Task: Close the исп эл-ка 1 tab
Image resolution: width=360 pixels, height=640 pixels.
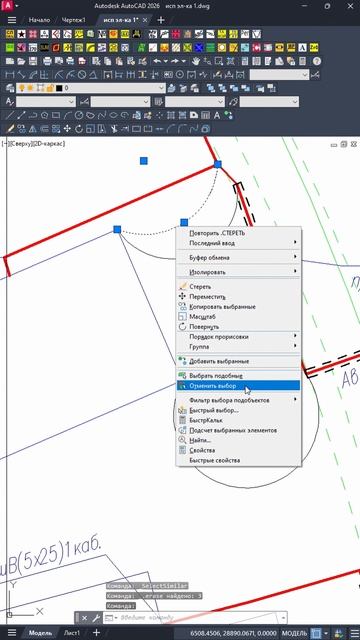Action: [144, 20]
